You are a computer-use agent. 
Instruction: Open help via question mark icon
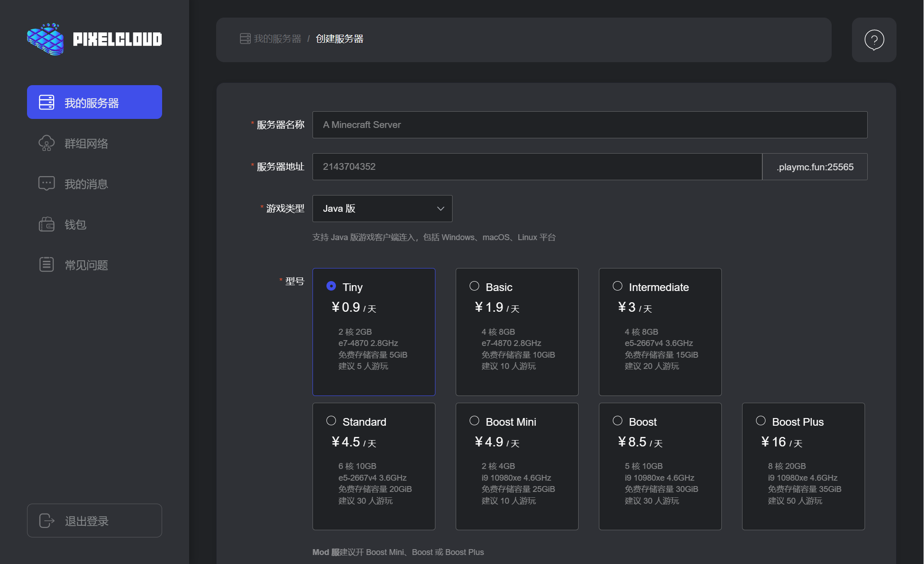874,40
